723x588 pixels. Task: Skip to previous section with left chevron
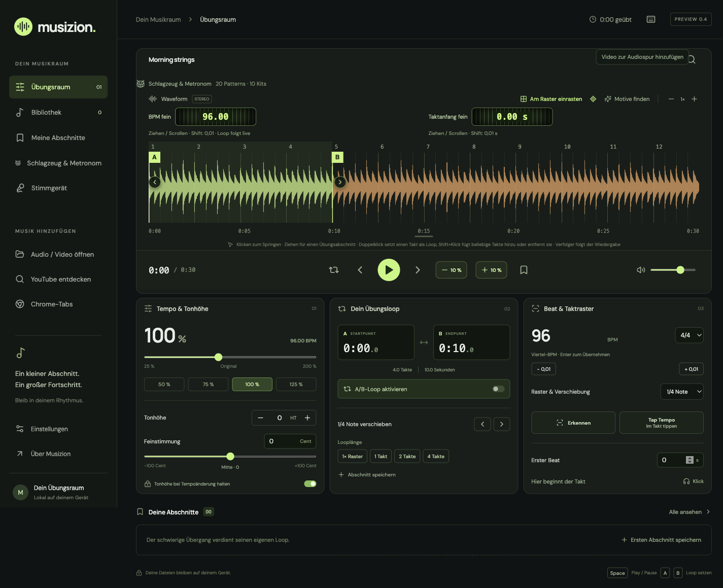(x=360, y=270)
